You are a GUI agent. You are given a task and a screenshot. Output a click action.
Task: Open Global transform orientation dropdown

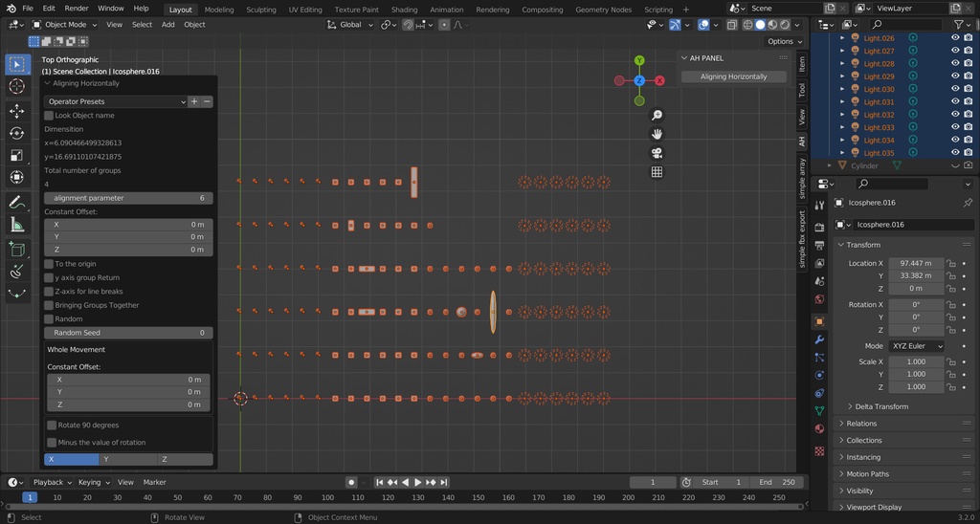(x=350, y=25)
